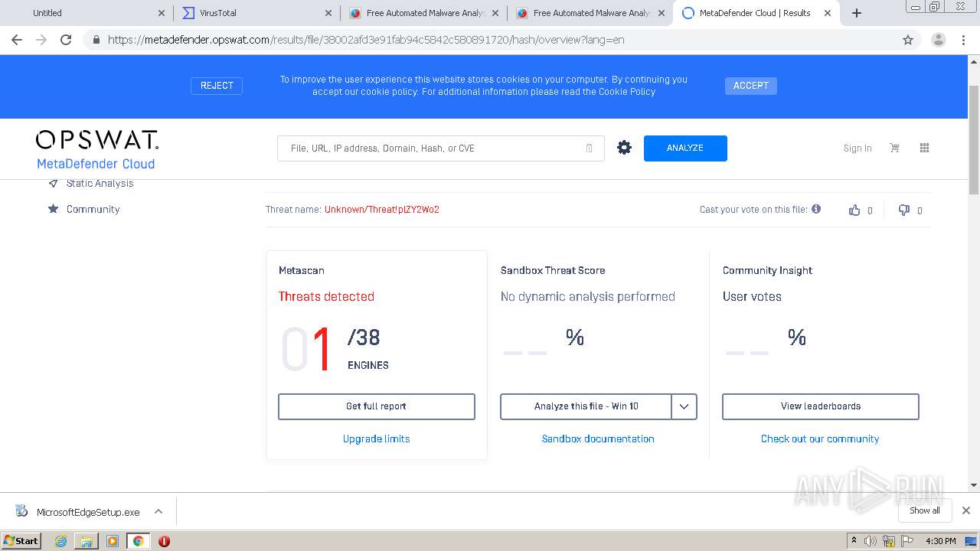This screenshot has width=980, height=551.
Task: Click the volume speaker tray icon
Action: pos(871,541)
